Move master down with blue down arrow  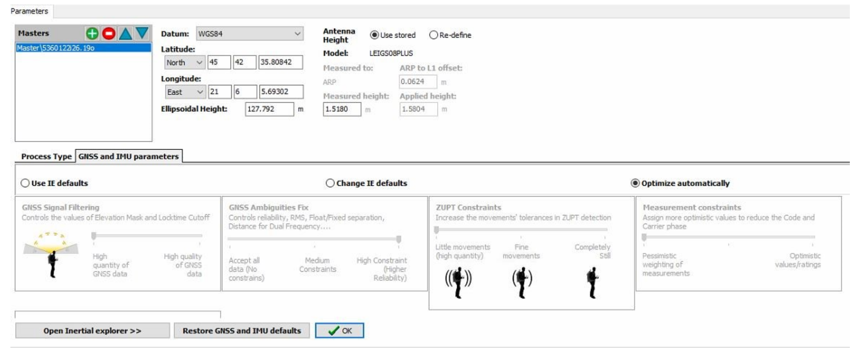pyautogui.click(x=142, y=33)
